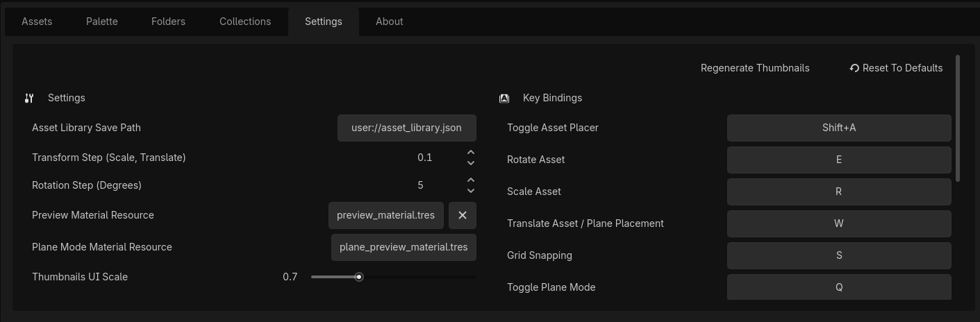Click the Transform Step value 0.1

pos(425,158)
